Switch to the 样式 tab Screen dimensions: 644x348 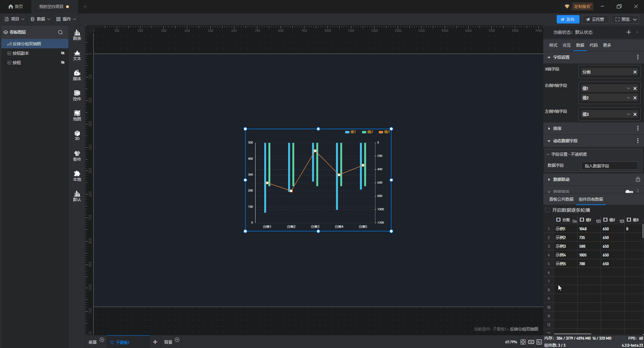click(x=553, y=45)
